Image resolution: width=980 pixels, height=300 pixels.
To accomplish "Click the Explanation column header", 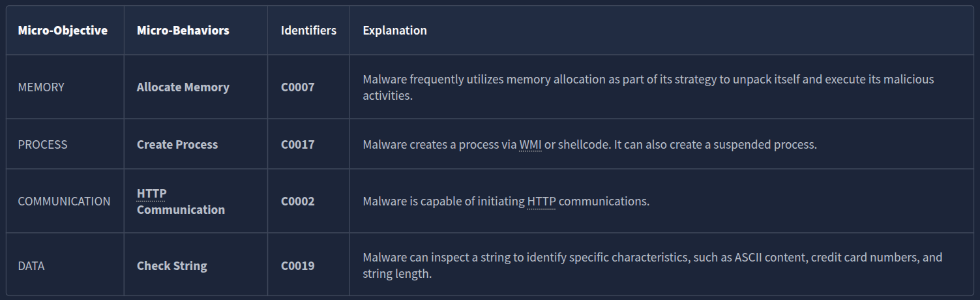I will (394, 31).
